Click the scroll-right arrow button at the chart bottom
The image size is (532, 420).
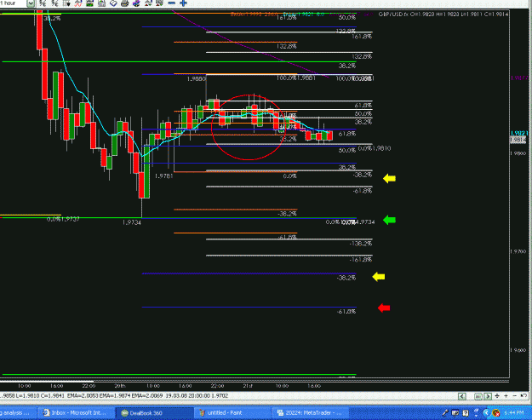[x=488, y=396]
